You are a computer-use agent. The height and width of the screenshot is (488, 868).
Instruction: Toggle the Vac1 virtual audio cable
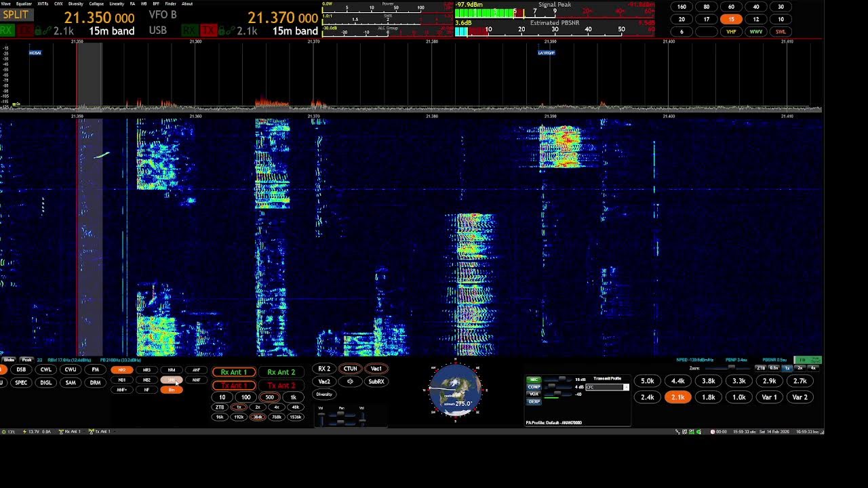(x=376, y=369)
